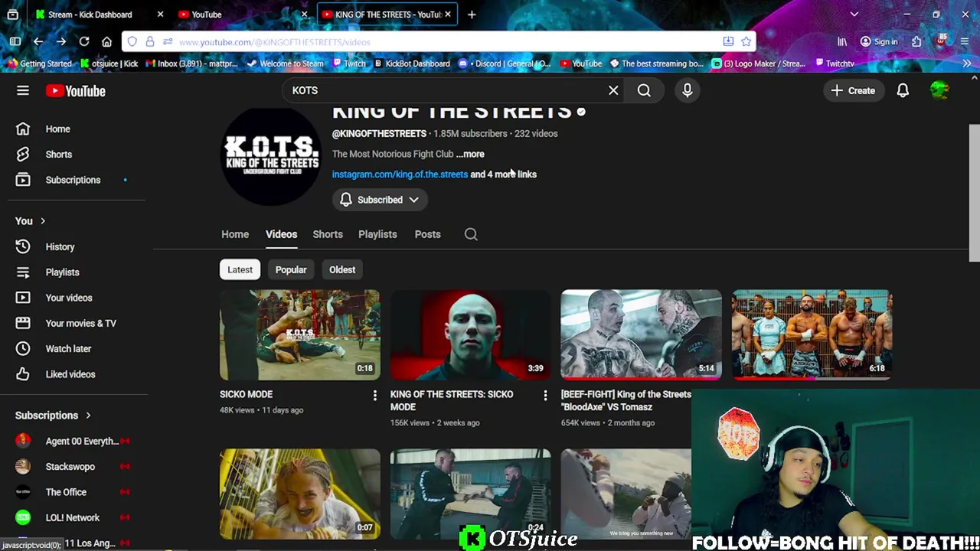This screenshot has width=980, height=551.
Task: Click the YouTube logo
Action: [75, 91]
